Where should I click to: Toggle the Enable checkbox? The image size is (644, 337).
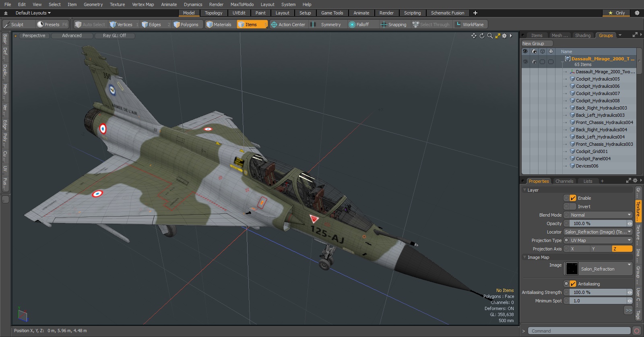point(573,198)
